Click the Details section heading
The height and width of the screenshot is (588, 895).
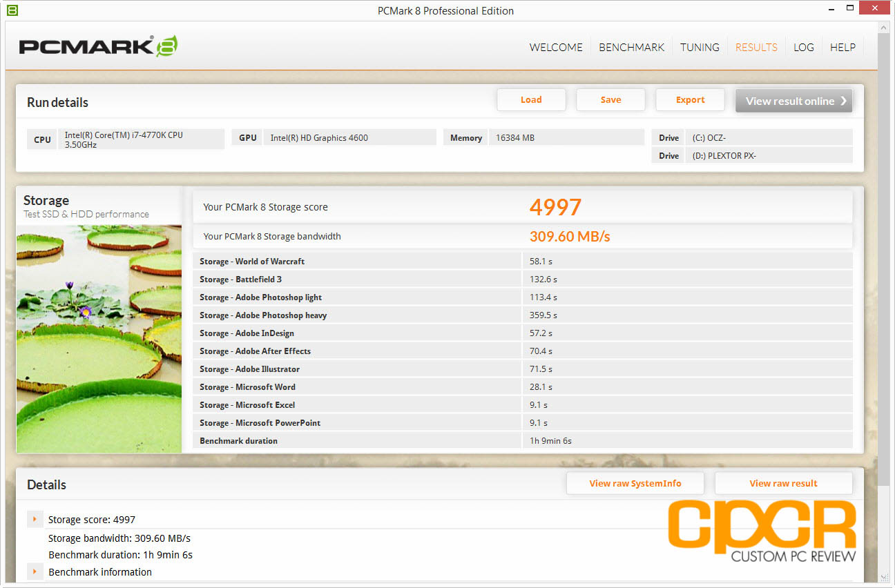pyautogui.click(x=46, y=484)
